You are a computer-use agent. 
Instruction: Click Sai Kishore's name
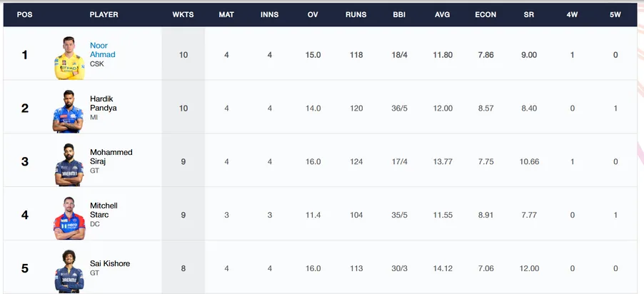(x=110, y=263)
